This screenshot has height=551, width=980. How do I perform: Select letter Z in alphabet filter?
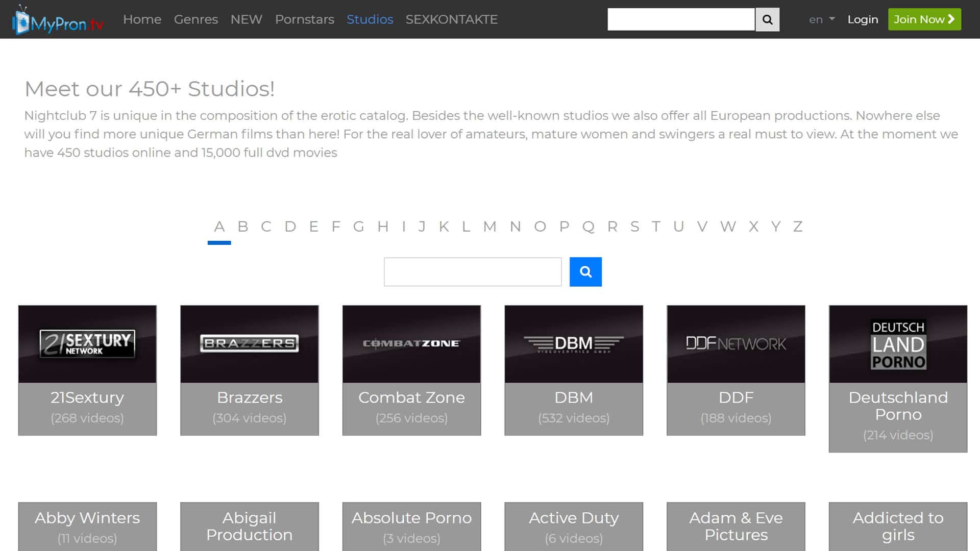(x=798, y=227)
